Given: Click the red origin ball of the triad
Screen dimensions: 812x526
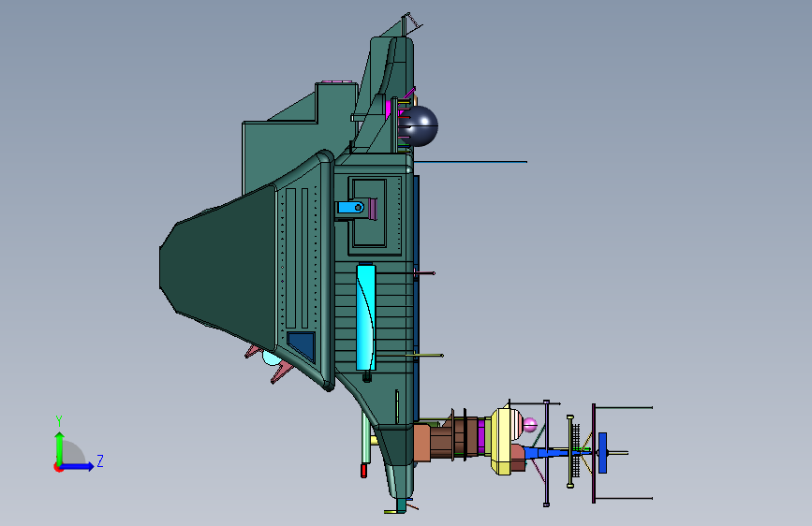Looking at the screenshot, I should pyautogui.click(x=58, y=467).
